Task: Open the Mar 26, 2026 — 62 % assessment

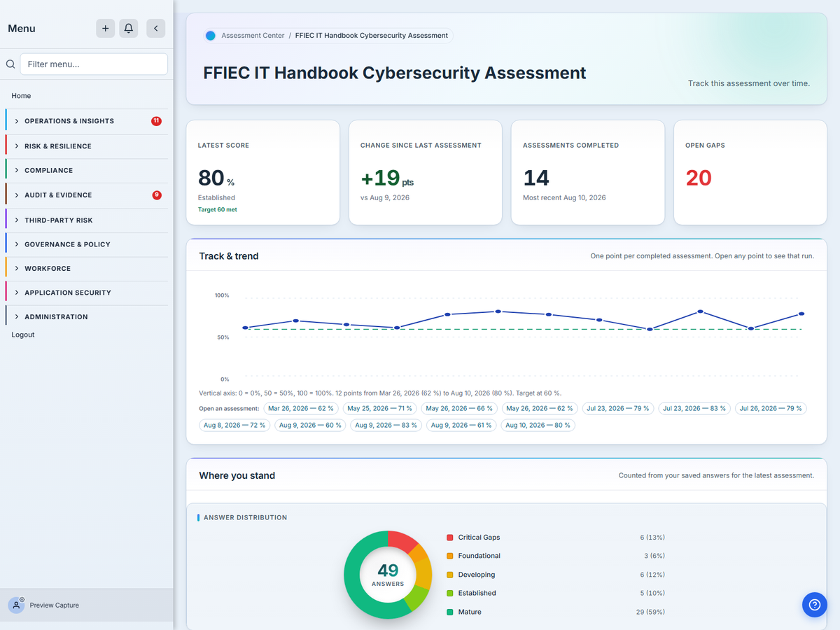Action: (x=302, y=408)
